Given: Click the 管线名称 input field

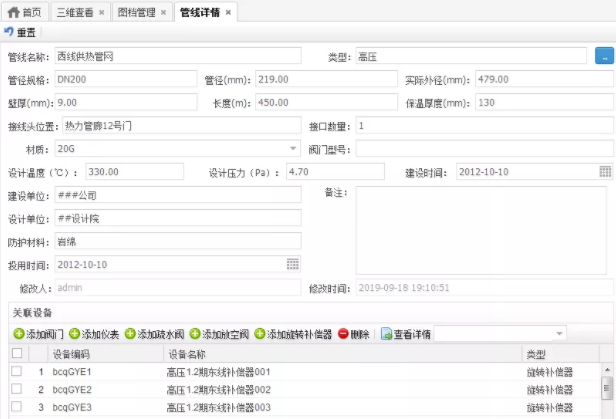Looking at the screenshot, I should tap(178, 57).
